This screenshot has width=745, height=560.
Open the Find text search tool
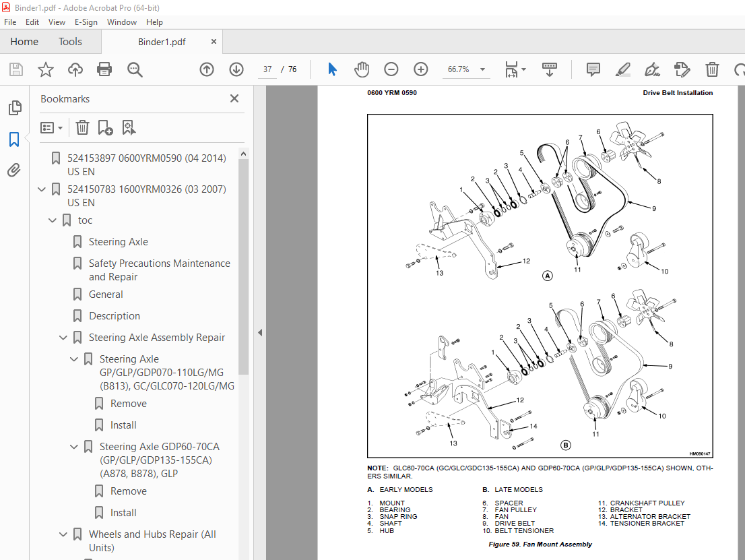(x=135, y=69)
